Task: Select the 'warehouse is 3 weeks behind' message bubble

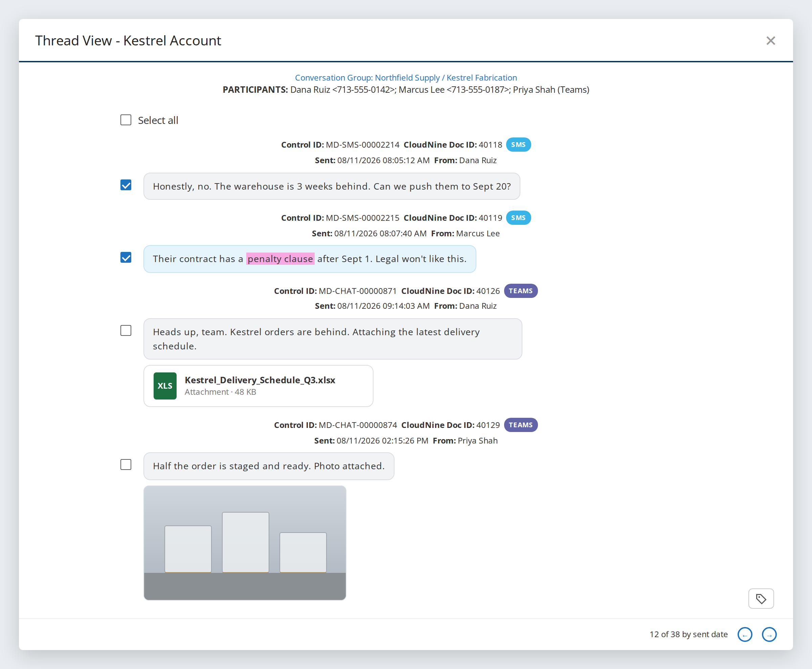Action: tap(332, 186)
